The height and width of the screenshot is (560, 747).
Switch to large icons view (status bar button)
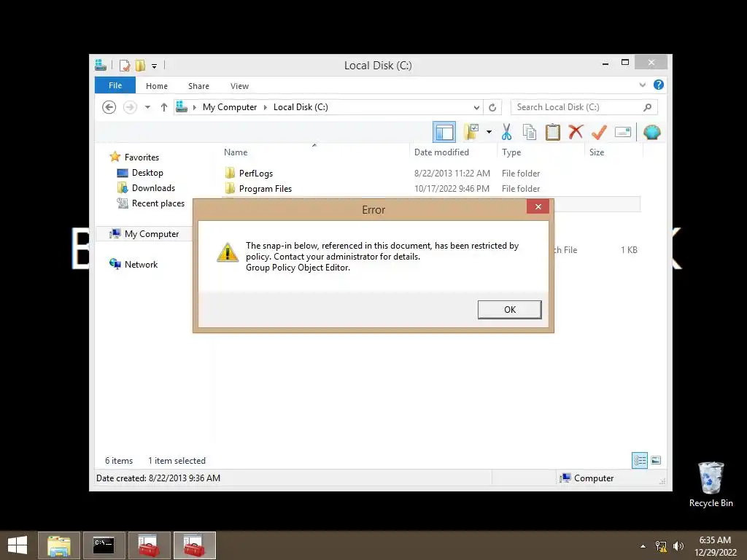point(656,461)
